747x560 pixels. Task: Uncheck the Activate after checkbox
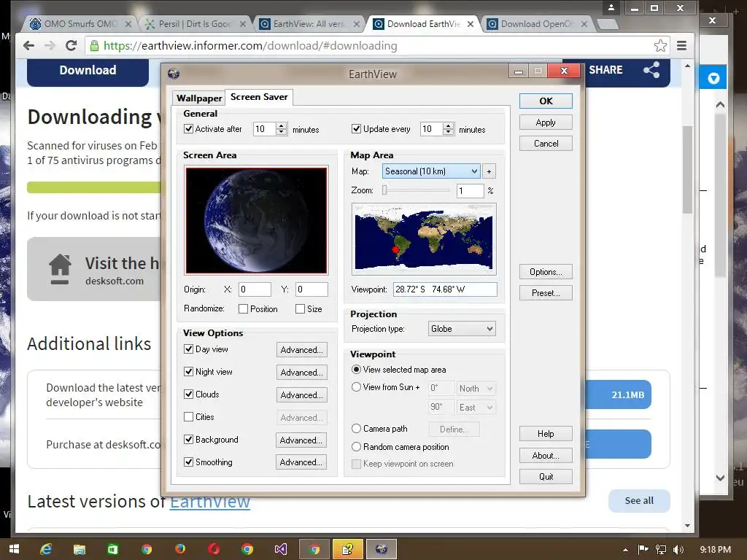pos(189,128)
